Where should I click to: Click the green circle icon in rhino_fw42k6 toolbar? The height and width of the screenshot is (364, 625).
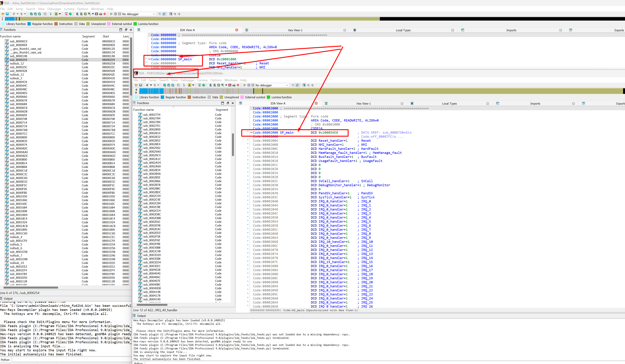point(71,14)
